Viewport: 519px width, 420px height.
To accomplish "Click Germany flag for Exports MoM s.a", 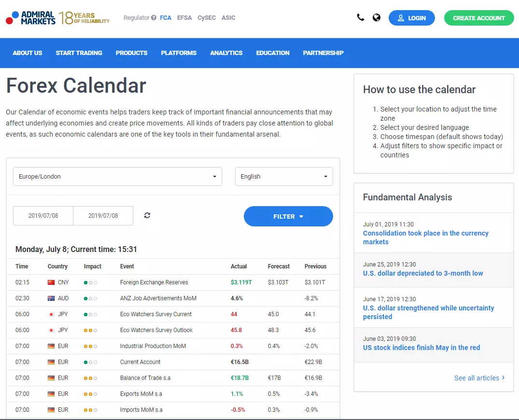I will pos(51,394).
